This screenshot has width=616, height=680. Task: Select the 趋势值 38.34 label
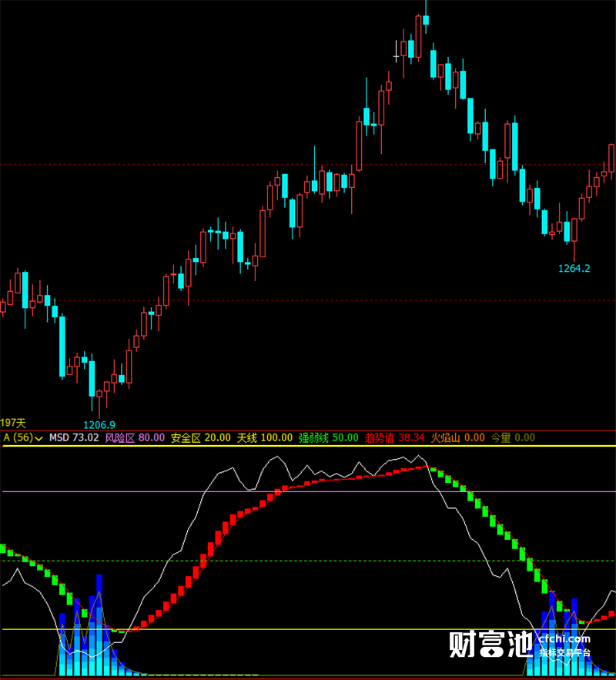(x=394, y=437)
